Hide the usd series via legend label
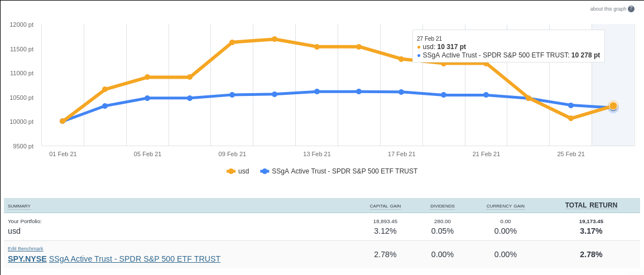Image resolution: width=644 pixels, height=275 pixels. (x=244, y=171)
